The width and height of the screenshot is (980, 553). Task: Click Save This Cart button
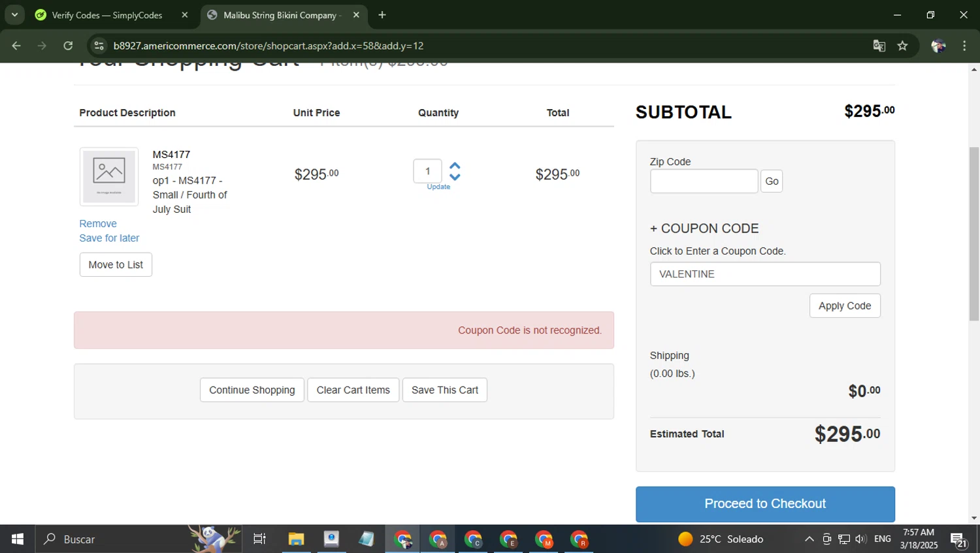445,390
